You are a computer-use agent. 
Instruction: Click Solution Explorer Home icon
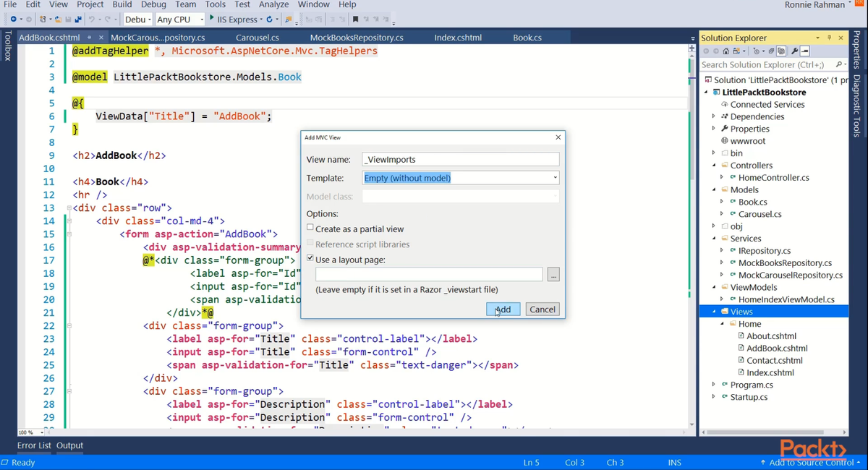click(726, 51)
